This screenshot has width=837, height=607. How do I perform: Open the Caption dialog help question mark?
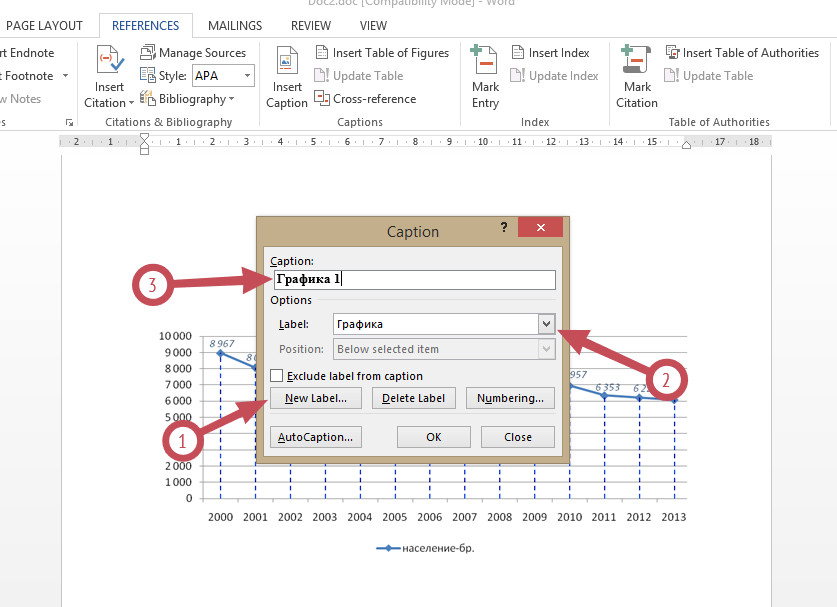click(504, 227)
